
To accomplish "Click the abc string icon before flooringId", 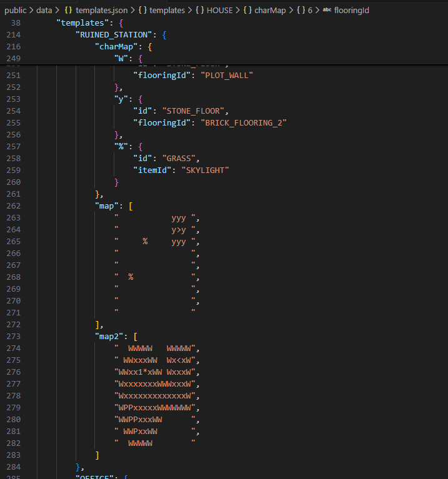I will tap(327, 11).
